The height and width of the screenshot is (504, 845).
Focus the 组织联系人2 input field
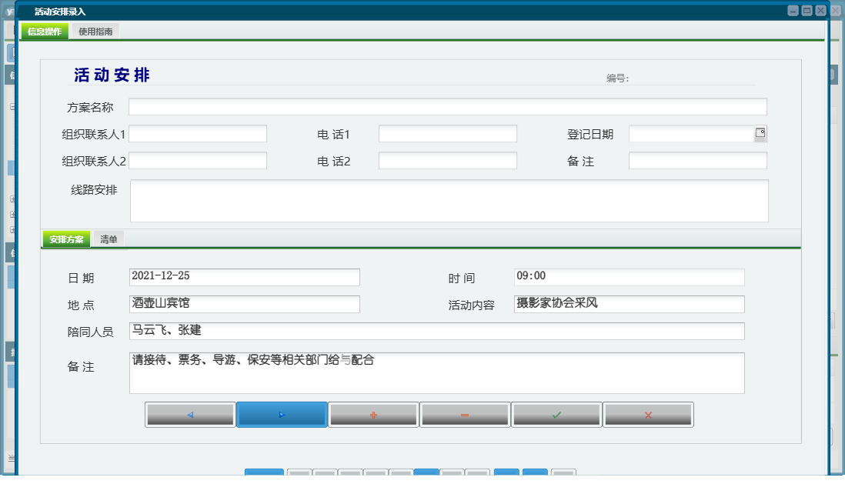click(198, 161)
